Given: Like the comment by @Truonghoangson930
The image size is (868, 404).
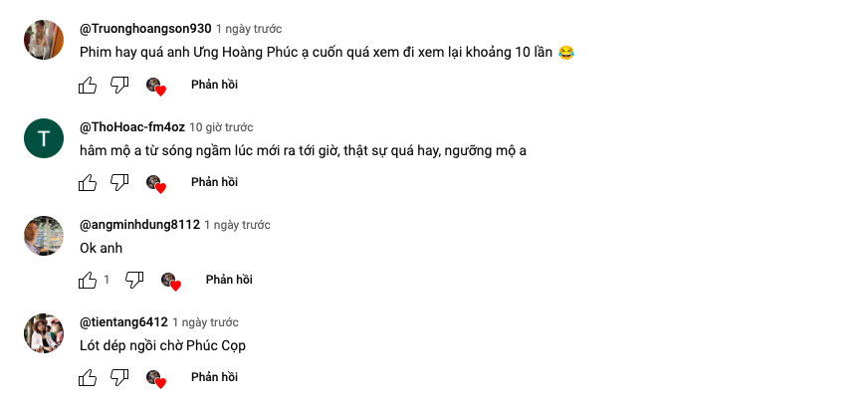Looking at the screenshot, I should tap(88, 86).
